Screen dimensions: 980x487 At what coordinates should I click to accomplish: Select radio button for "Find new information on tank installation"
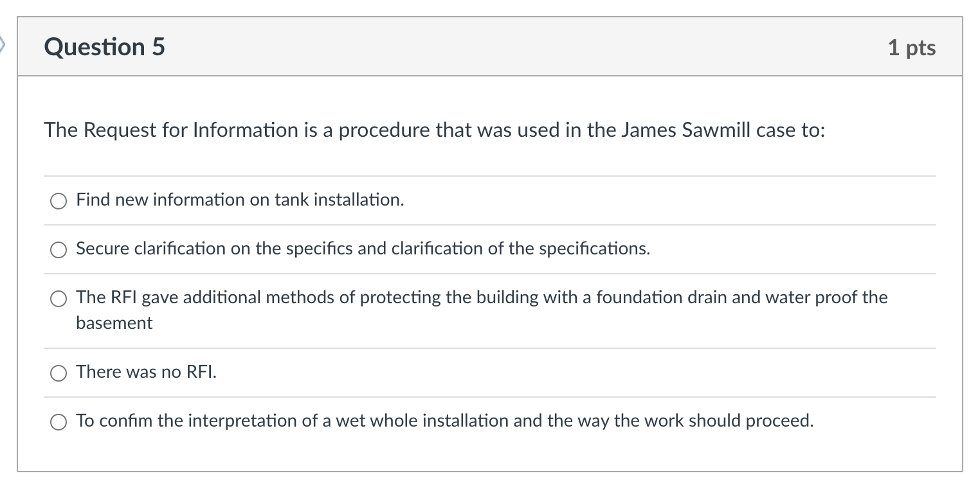point(58,201)
